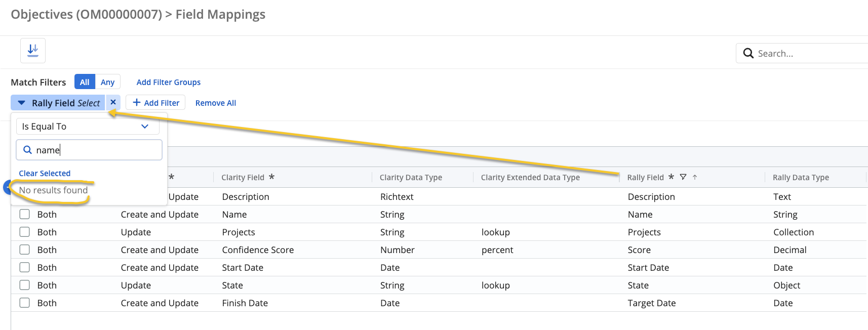This screenshot has width=868, height=330.
Task: Click the Remove All filters link
Action: [215, 103]
